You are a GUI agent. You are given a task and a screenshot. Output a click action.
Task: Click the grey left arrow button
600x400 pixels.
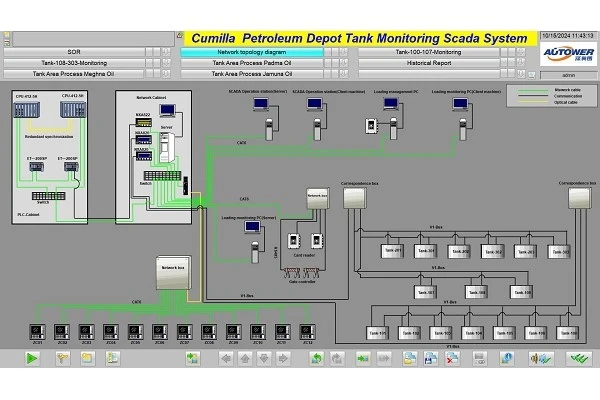(226, 358)
